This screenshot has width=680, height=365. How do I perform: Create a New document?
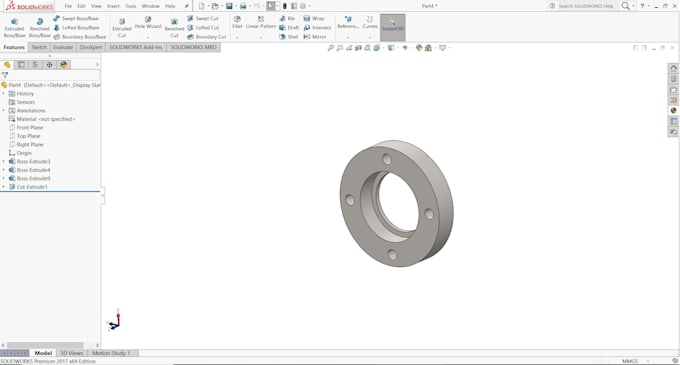pyautogui.click(x=202, y=6)
